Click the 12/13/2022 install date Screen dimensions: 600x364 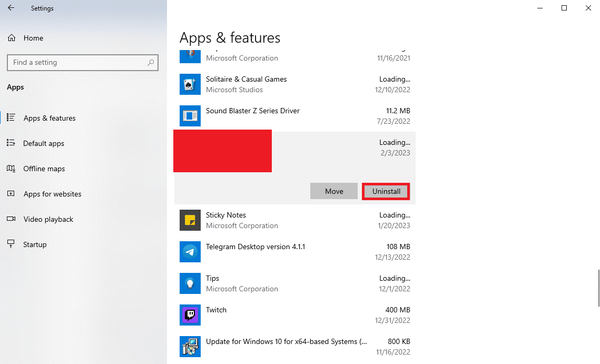392,257
